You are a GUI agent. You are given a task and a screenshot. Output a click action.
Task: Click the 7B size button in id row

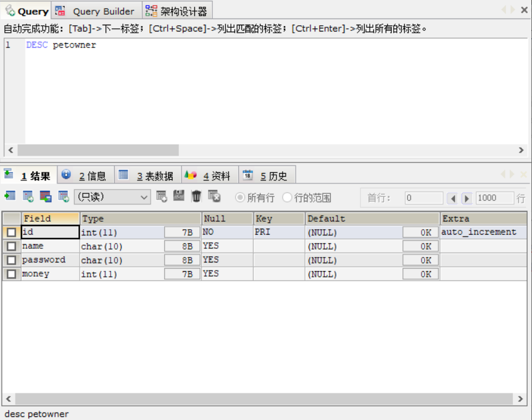pyautogui.click(x=182, y=232)
